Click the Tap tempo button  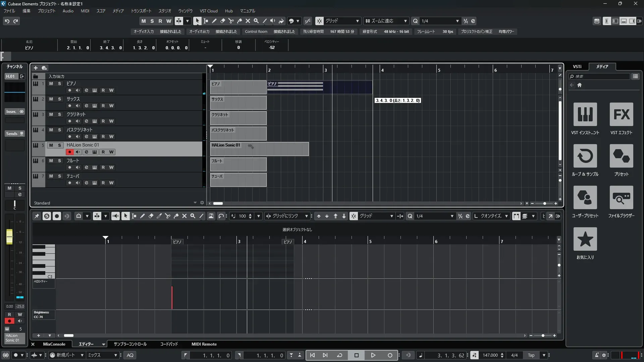pyautogui.click(x=531, y=355)
